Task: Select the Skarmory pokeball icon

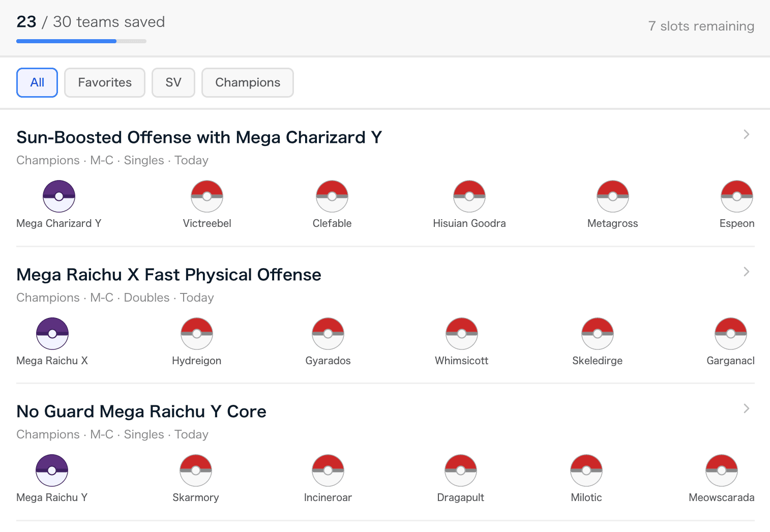Action: [x=196, y=470]
